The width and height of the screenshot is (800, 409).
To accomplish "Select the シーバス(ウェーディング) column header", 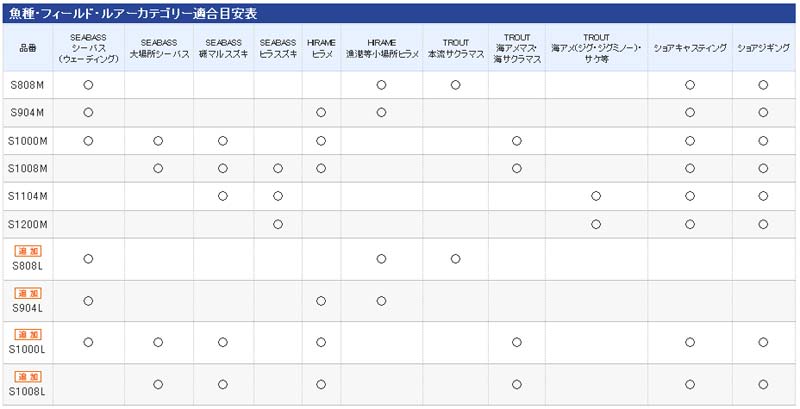I will (89, 48).
